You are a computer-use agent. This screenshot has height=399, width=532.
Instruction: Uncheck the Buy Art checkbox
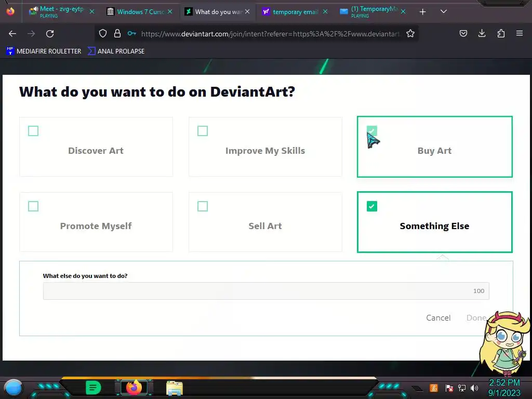[372, 131]
